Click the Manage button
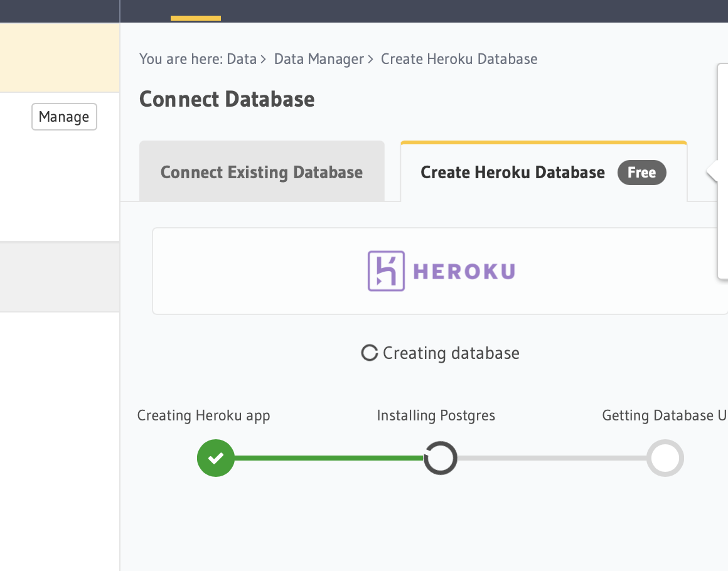The width and height of the screenshot is (728, 571). click(64, 117)
